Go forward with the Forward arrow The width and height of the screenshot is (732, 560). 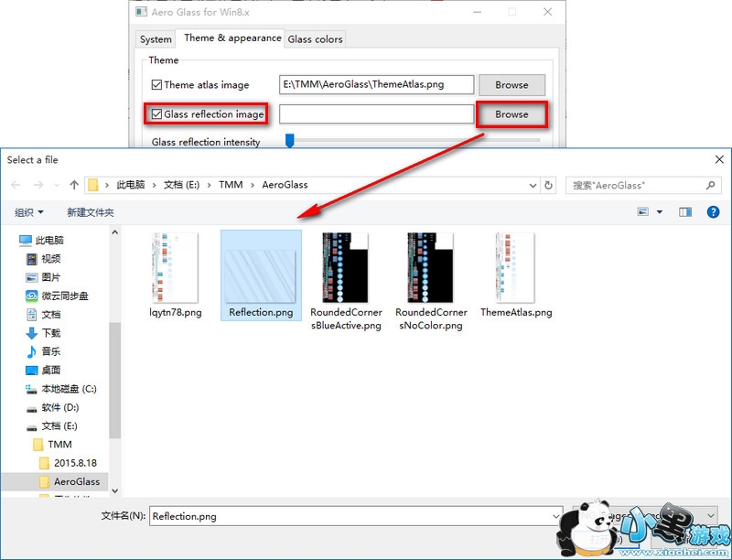pyautogui.click(x=38, y=185)
